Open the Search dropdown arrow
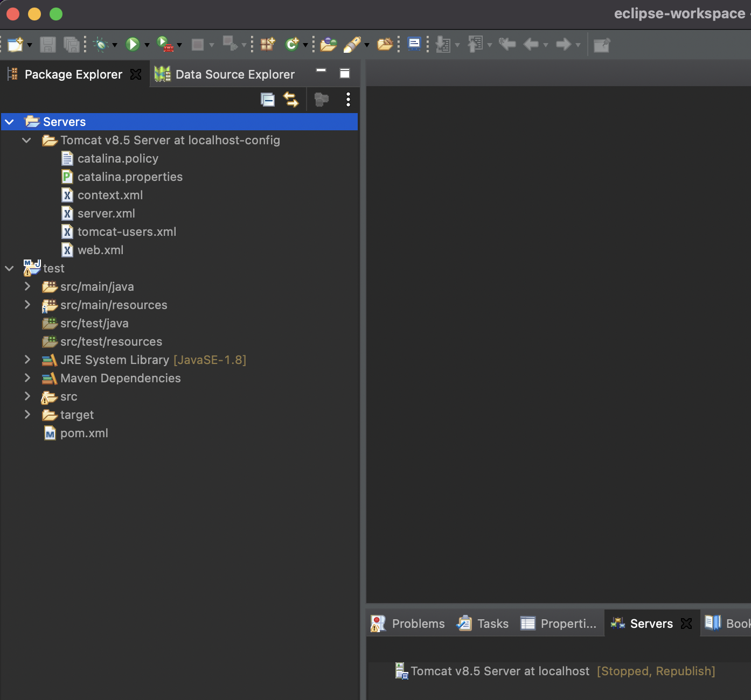Viewport: 751px width, 700px height. [x=367, y=45]
